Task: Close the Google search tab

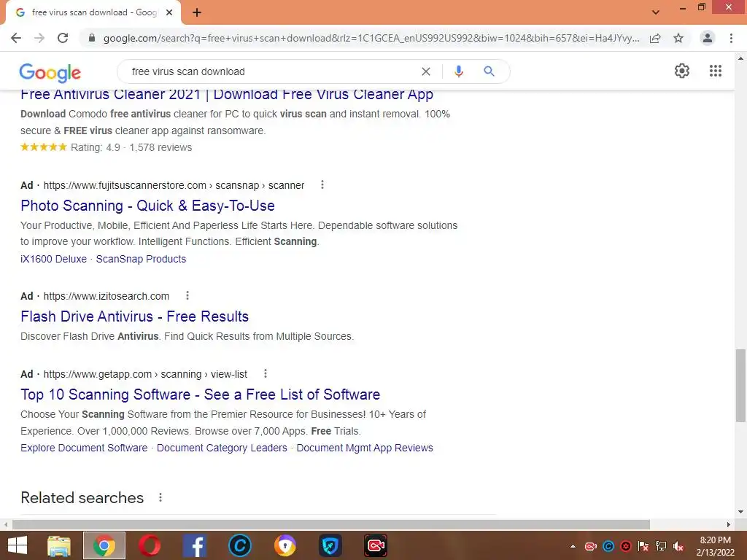Action: [169, 12]
